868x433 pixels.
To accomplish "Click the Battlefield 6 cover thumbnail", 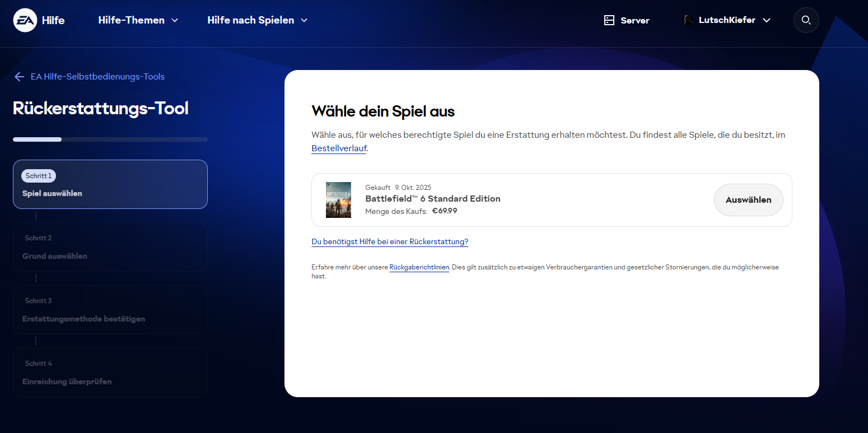I will coord(338,200).
